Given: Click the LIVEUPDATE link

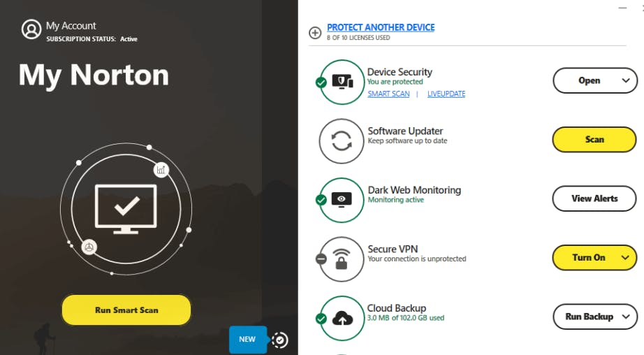Looking at the screenshot, I should (x=446, y=94).
